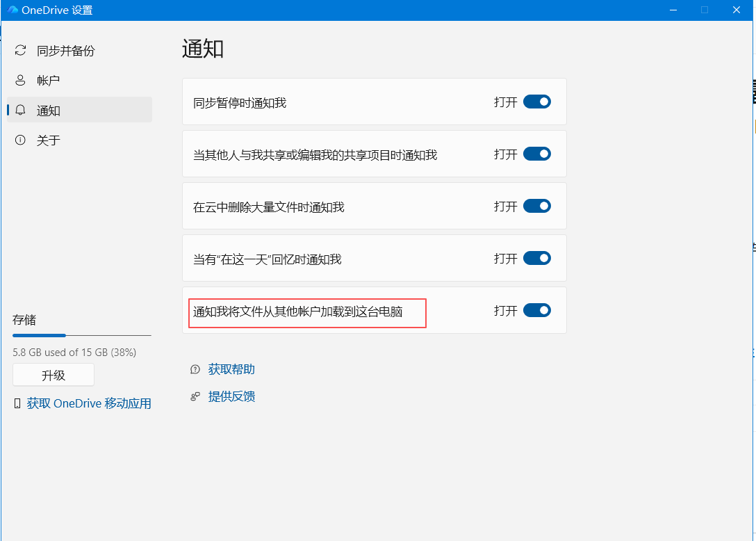
Task: Click the 升级 storage button
Action: pos(54,375)
